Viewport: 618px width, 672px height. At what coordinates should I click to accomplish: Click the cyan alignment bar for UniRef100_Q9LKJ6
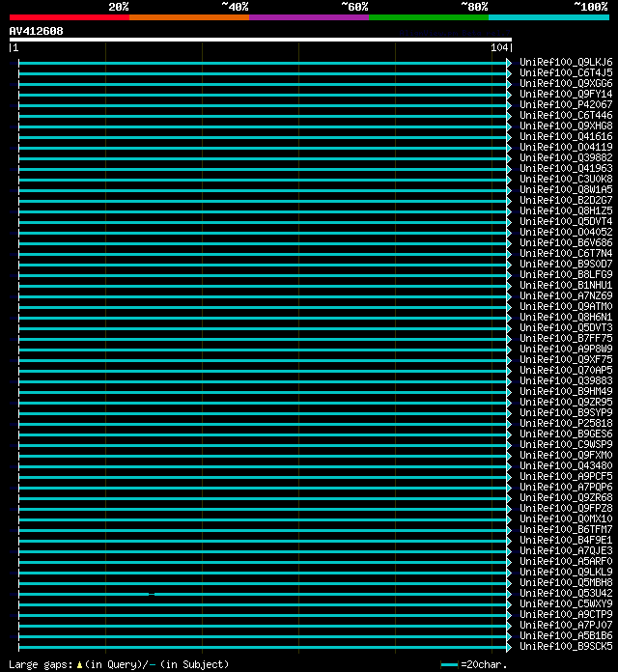coord(263,64)
